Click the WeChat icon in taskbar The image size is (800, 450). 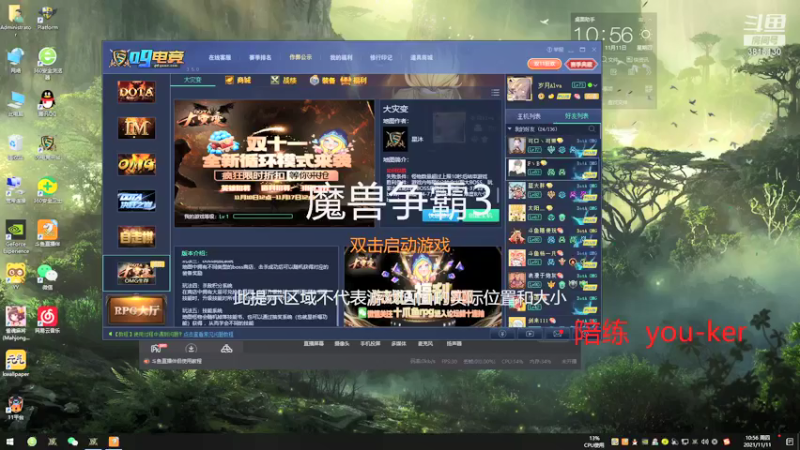click(72, 441)
